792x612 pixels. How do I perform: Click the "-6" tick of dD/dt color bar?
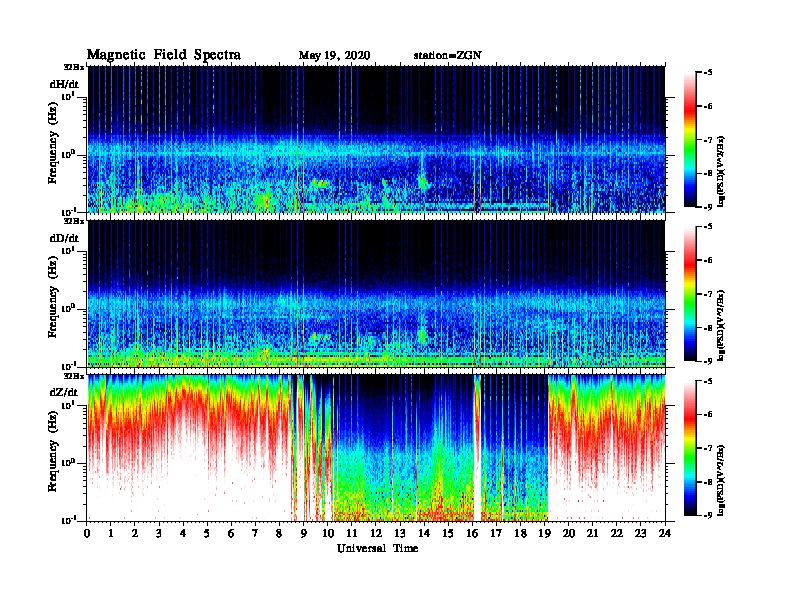pos(708,260)
